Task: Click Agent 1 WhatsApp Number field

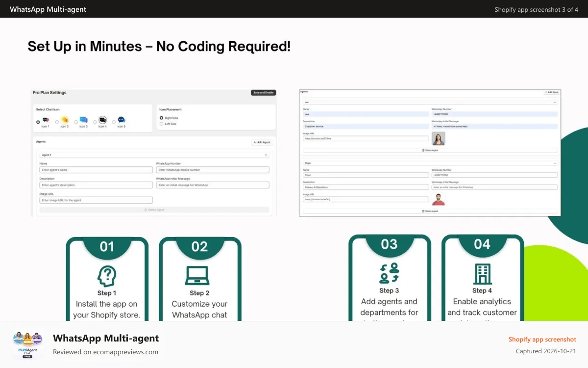Action: click(x=213, y=170)
